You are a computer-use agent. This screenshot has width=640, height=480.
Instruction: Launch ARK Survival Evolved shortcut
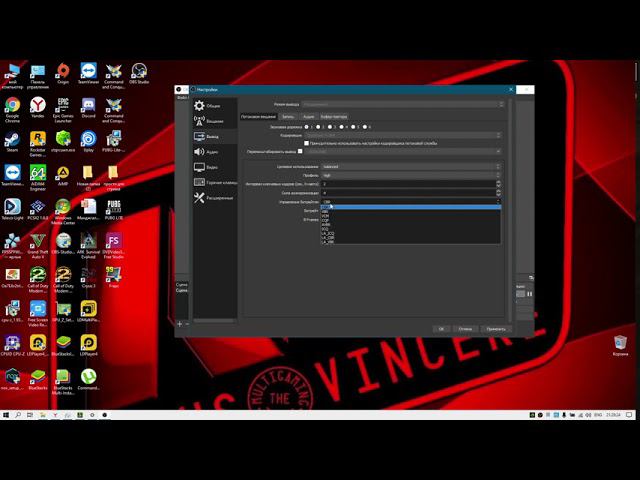88,246
